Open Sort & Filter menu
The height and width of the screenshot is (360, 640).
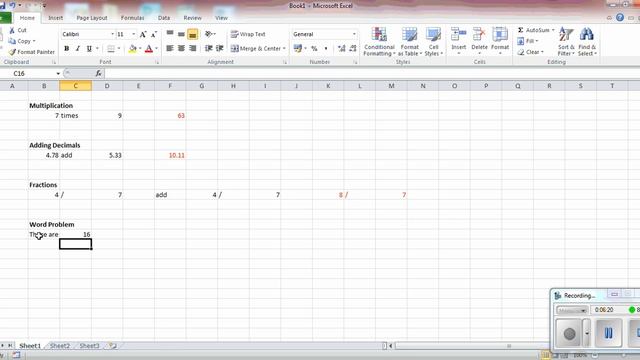tap(566, 42)
